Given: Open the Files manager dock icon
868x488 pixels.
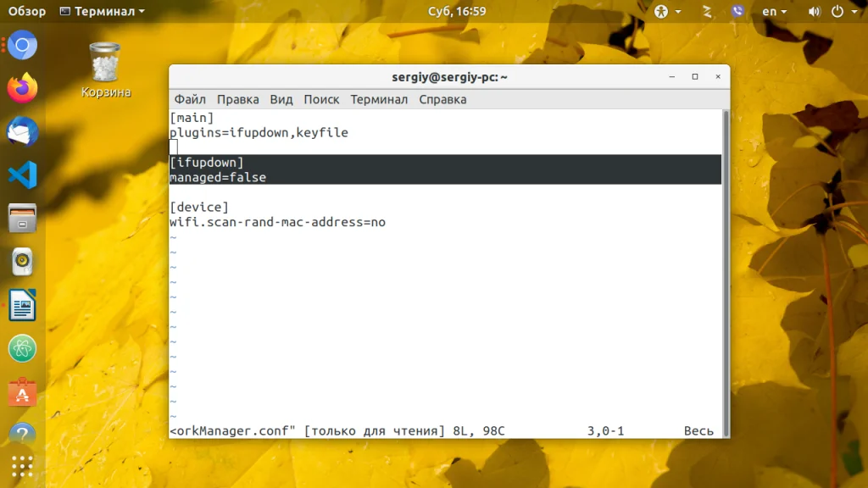Looking at the screenshot, I should point(22,218).
